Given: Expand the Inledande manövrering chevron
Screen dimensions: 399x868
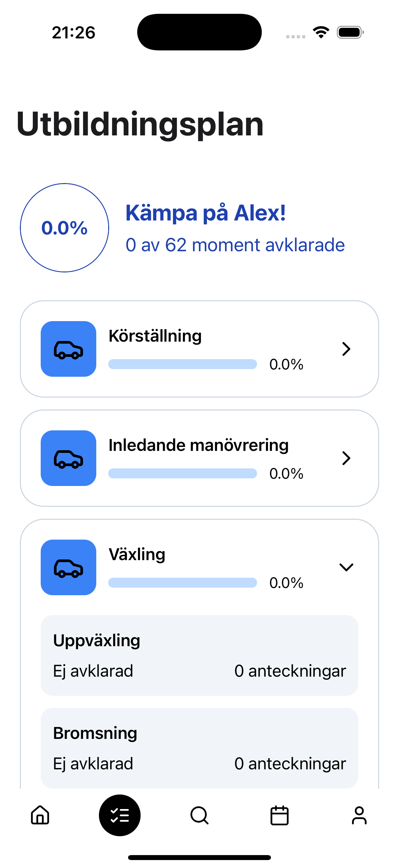Looking at the screenshot, I should [346, 458].
